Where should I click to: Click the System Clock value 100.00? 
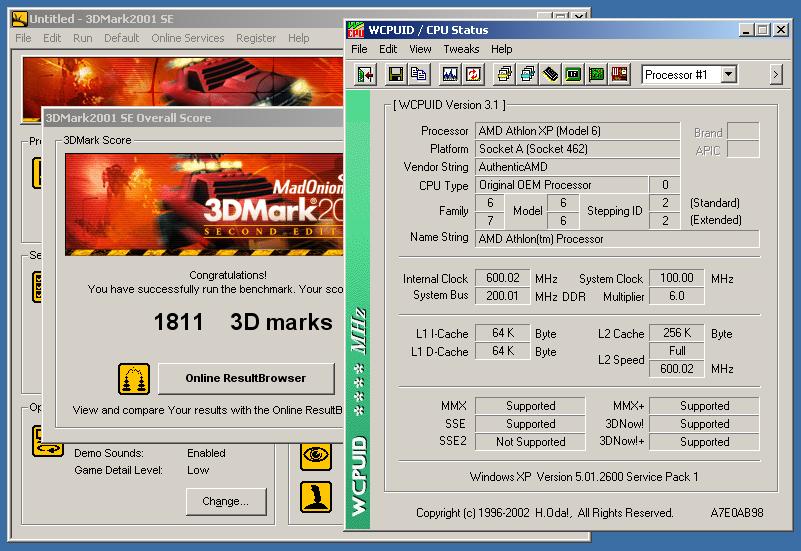[x=677, y=278]
